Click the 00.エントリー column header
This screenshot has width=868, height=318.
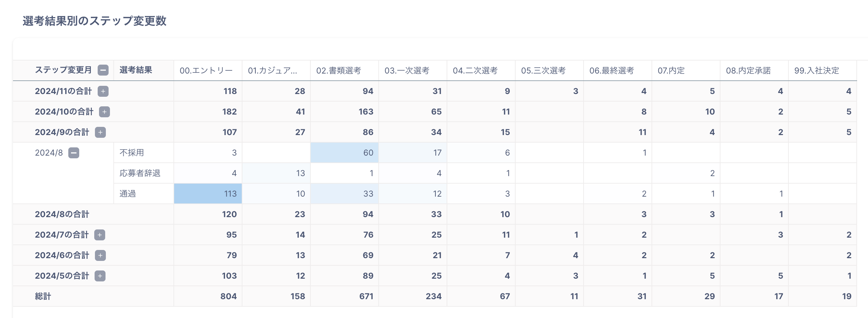click(206, 71)
